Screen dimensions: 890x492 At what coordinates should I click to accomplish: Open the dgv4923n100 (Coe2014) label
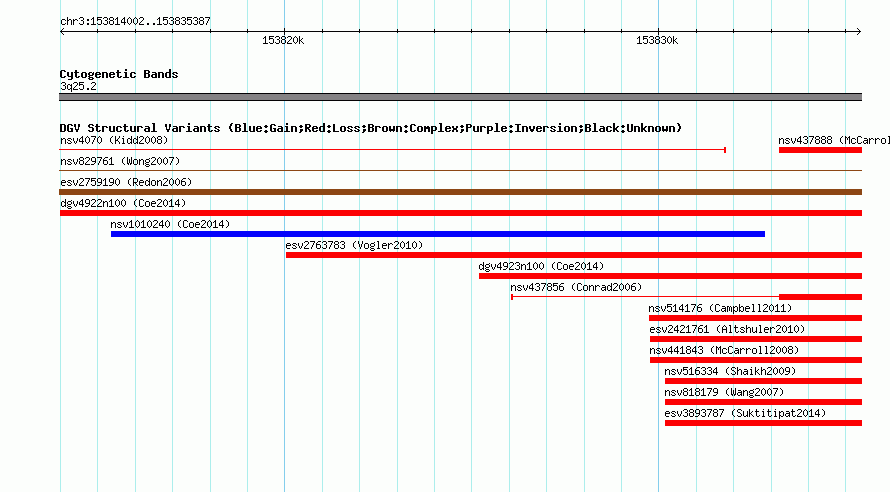541,266
